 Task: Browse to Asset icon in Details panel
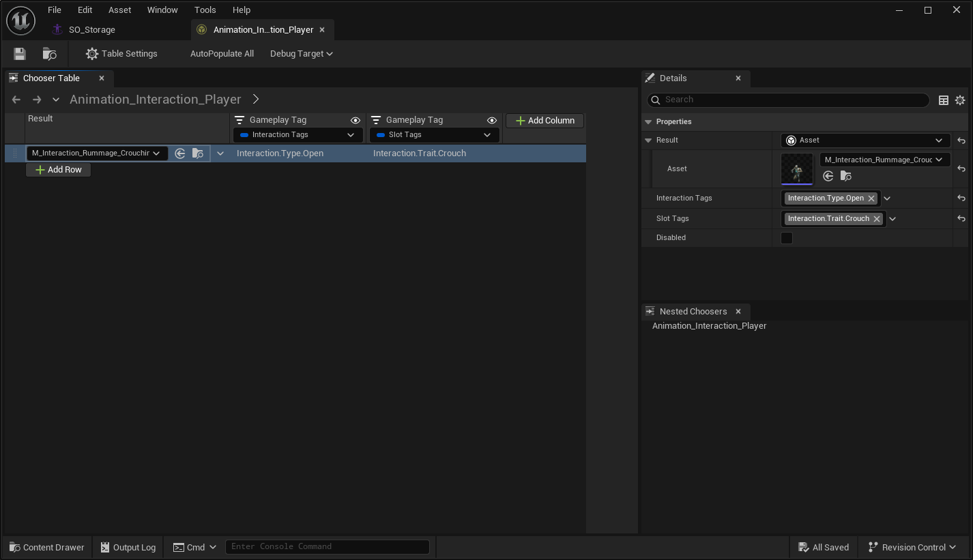[845, 176]
